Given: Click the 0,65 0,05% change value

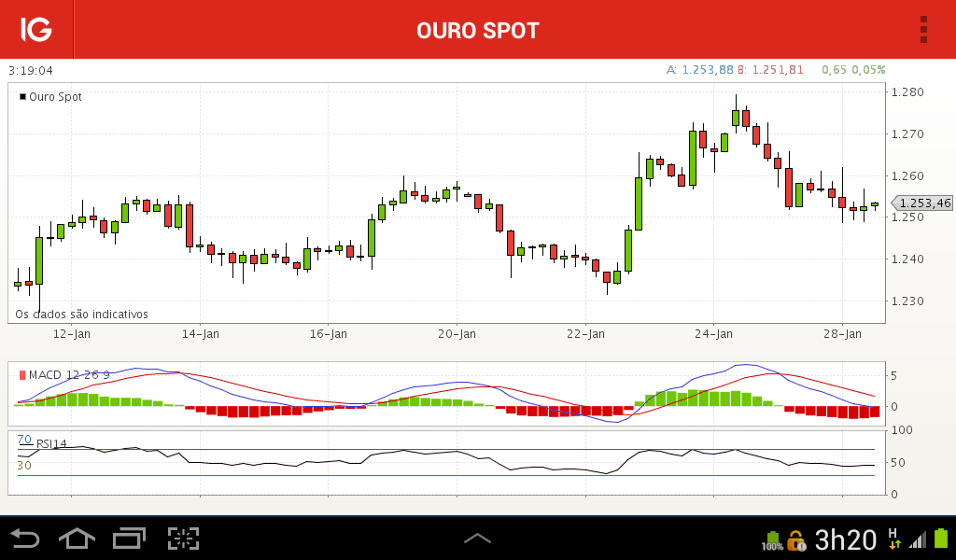Looking at the screenshot, I should pyautogui.click(x=853, y=70).
